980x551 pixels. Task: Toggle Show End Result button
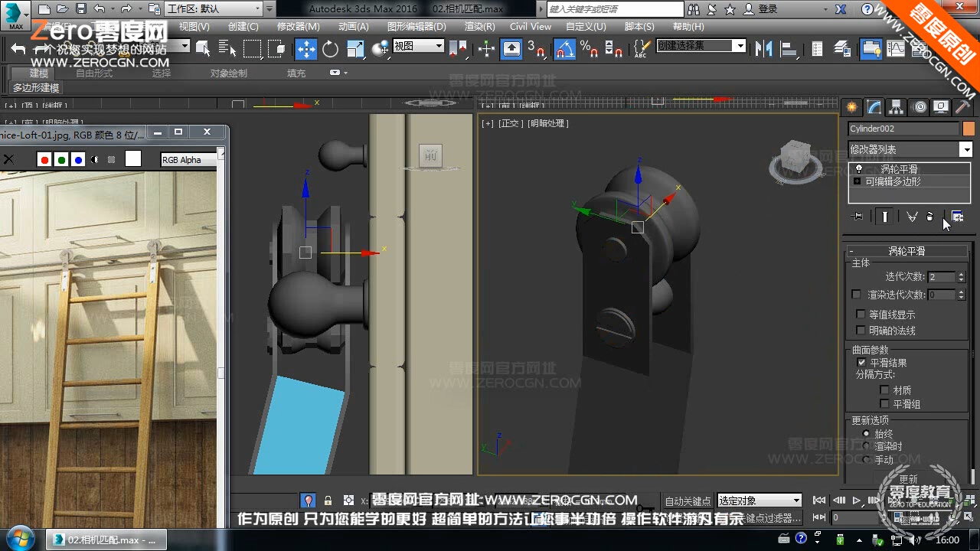click(885, 217)
